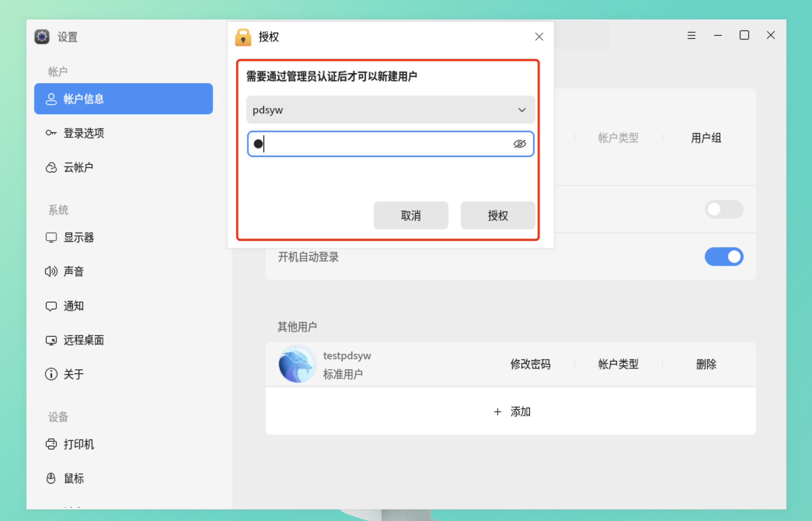Click the cloud icon for 云帐户

[x=51, y=168]
